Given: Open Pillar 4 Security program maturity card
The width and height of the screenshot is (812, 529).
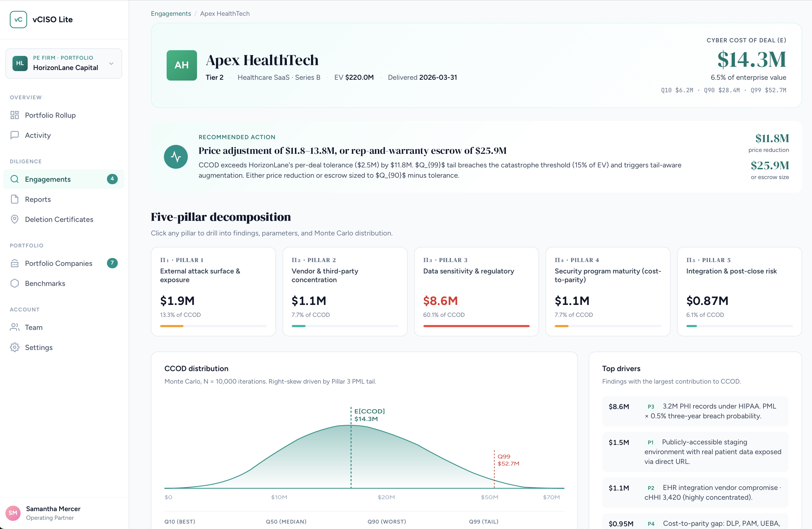Looking at the screenshot, I should 608,292.
